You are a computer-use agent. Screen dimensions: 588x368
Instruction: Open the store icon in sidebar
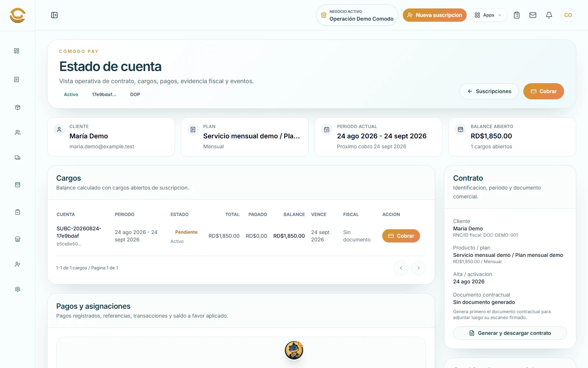click(17, 239)
